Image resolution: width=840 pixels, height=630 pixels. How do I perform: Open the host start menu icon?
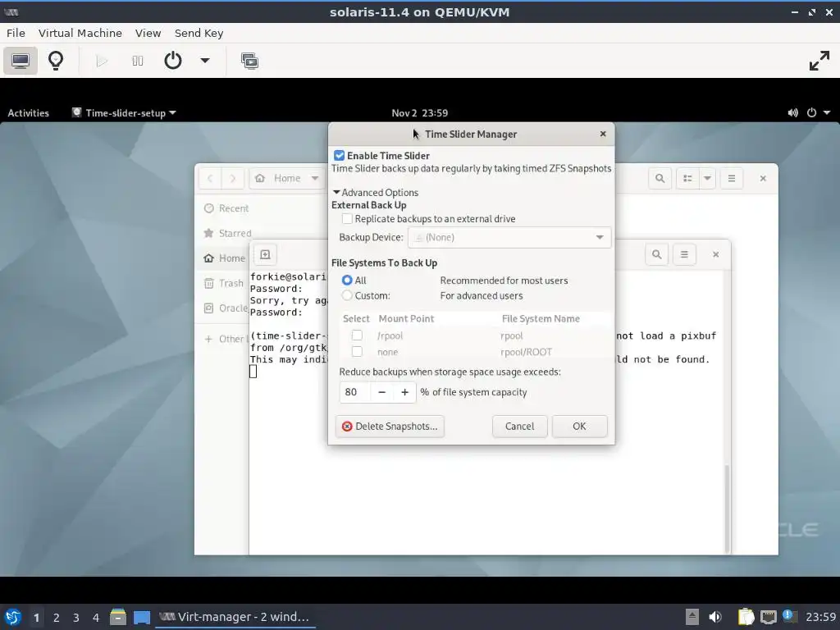13,617
